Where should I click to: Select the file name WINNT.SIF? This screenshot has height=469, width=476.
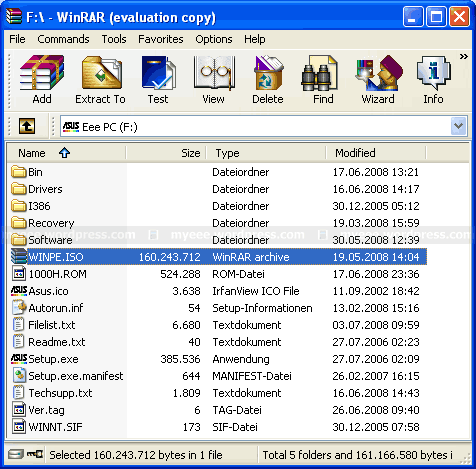[55, 427]
